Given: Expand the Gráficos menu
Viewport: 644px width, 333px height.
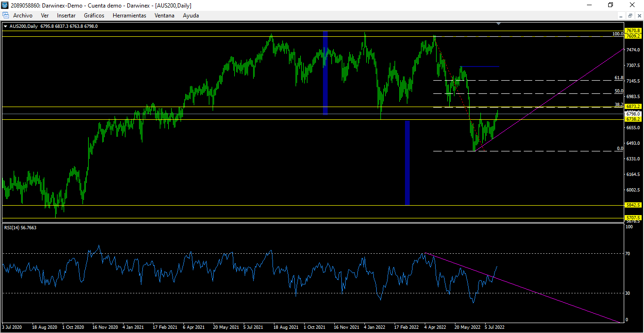Looking at the screenshot, I should click(x=94, y=16).
